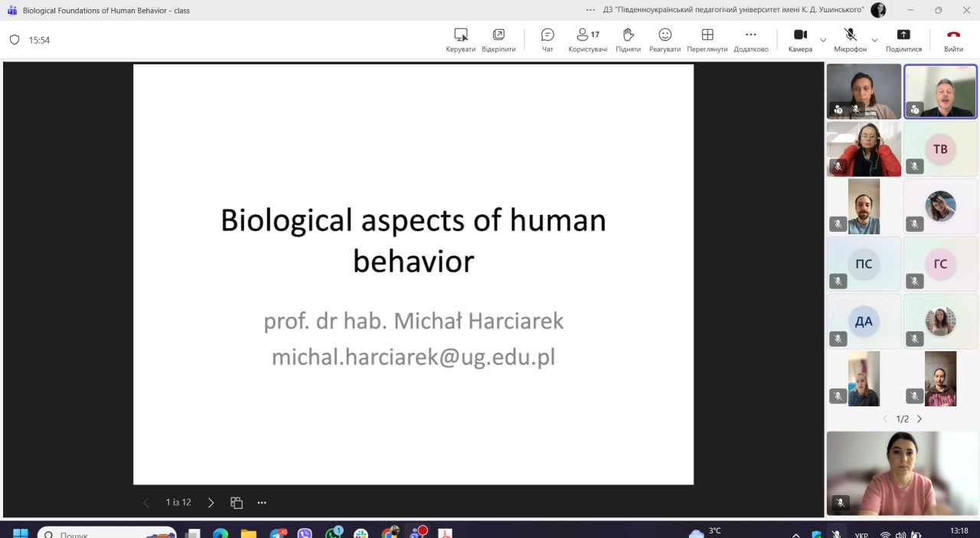Screen dimensions: 980x538
Task: Expand microphone options dropdown arrow
Action: [x=874, y=40]
